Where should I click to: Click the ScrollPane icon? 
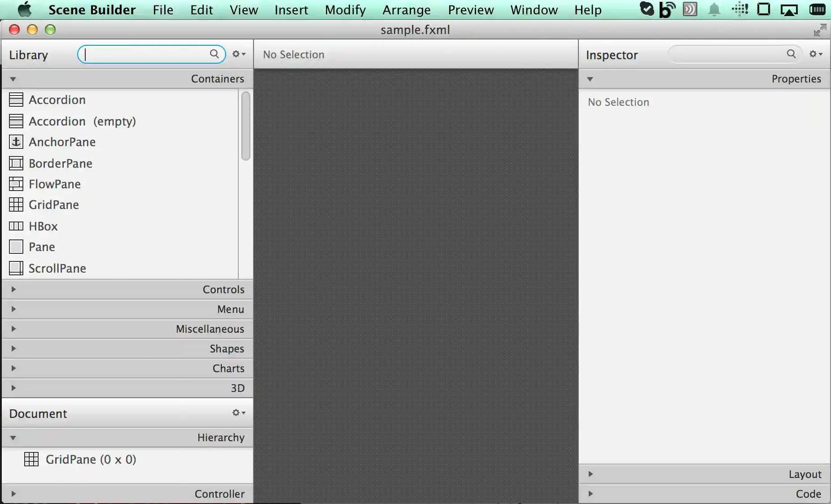click(16, 268)
